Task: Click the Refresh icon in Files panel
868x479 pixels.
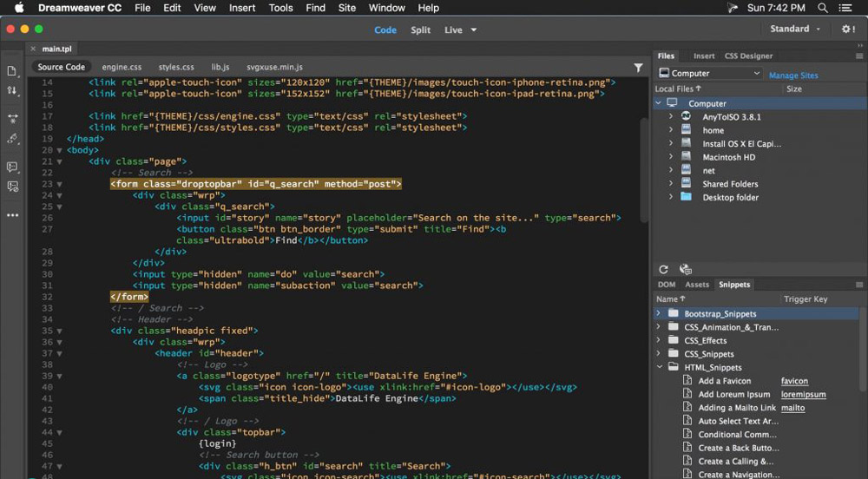Action: (663, 269)
